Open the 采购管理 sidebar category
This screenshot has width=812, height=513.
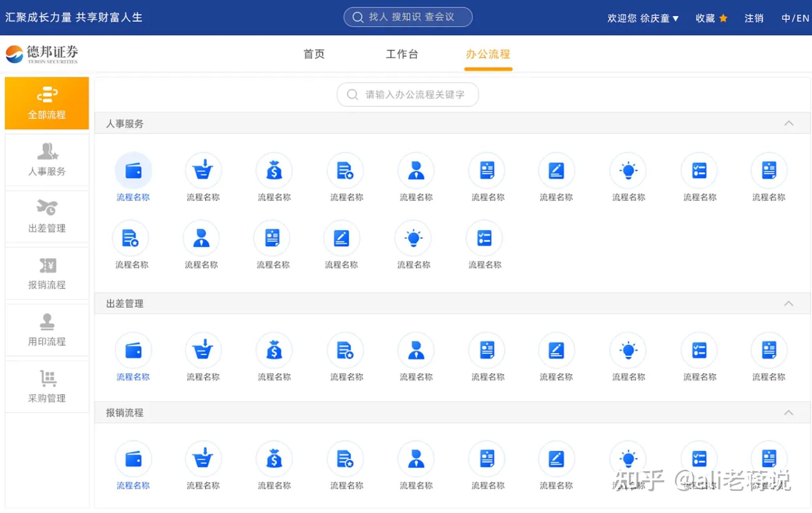point(47,387)
